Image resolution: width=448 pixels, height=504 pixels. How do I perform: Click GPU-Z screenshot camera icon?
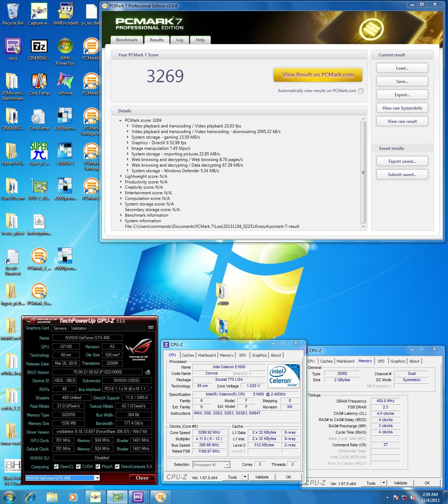(x=151, y=328)
